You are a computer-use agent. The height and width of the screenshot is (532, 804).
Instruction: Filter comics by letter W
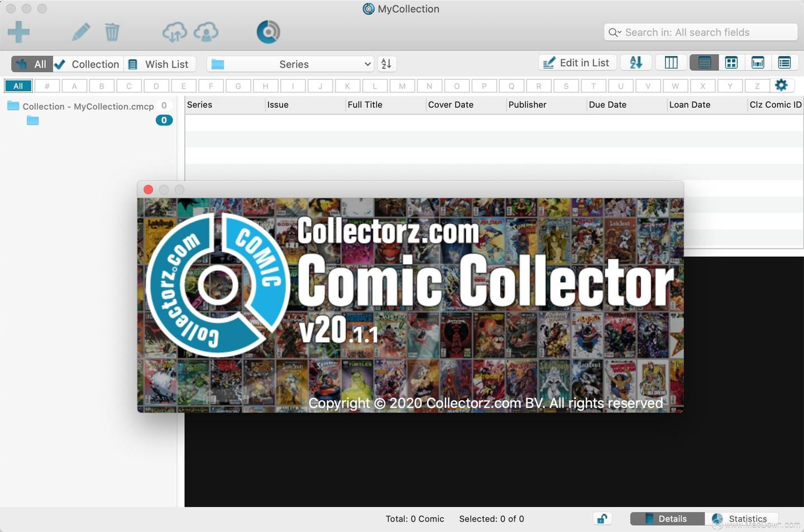pyautogui.click(x=676, y=86)
